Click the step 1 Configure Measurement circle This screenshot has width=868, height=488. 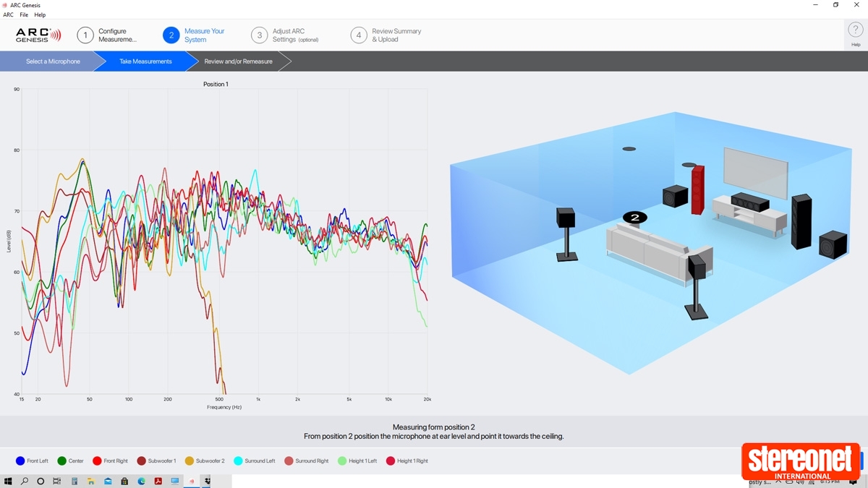click(x=85, y=35)
